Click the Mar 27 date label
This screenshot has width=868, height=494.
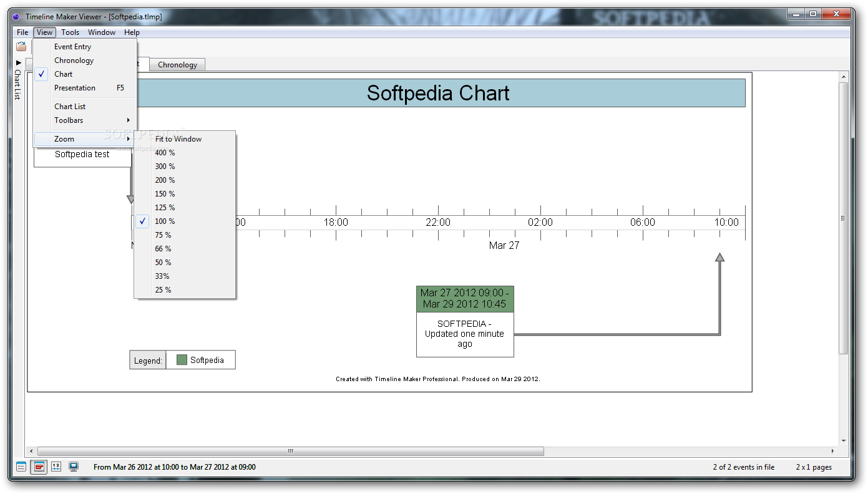[504, 246]
